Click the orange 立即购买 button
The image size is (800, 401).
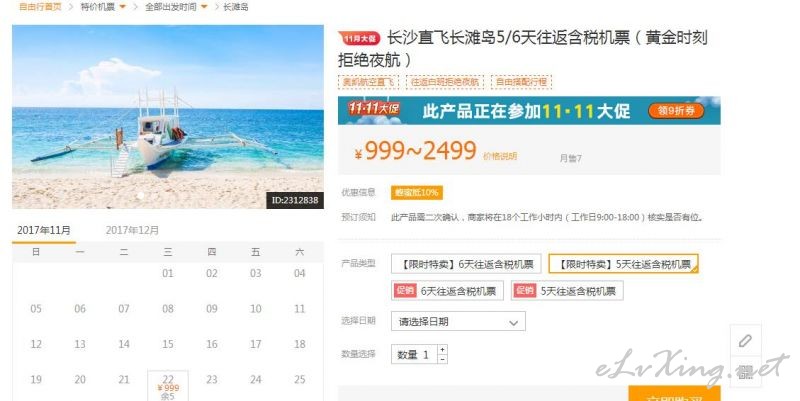coord(674,395)
